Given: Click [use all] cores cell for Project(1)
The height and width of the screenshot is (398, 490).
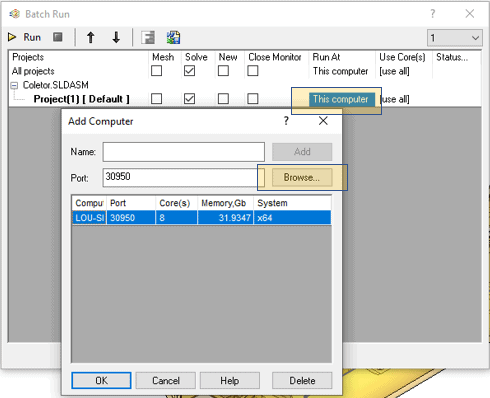Looking at the screenshot, I should click(395, 99).
